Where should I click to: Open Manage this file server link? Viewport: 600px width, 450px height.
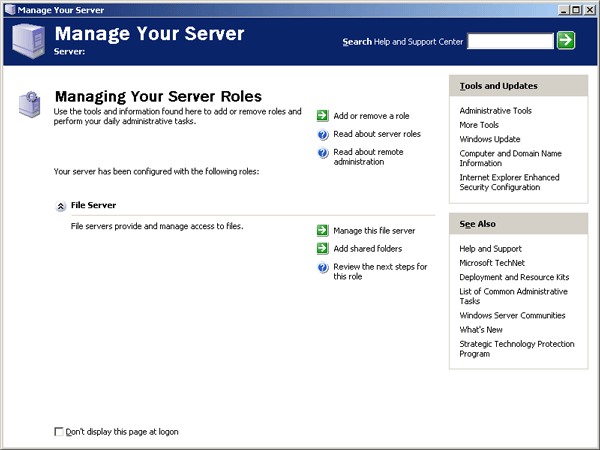tap(374, 231)
